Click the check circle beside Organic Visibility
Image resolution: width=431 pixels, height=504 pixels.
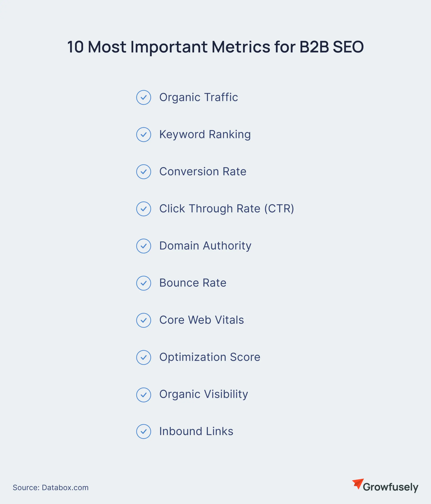tap(144, 395)
